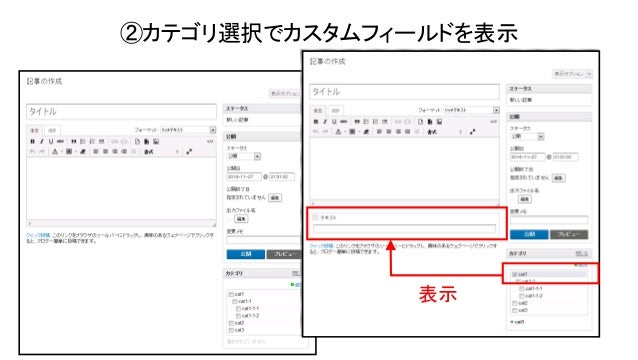Clear formatting with eraser in back screenshot
The height and width of the screenshot is (360, 638).
coord(83,152)
